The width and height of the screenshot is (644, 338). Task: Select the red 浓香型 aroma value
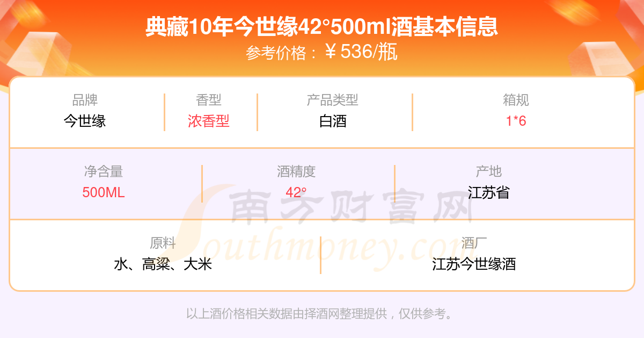click(x=209, y=121)
